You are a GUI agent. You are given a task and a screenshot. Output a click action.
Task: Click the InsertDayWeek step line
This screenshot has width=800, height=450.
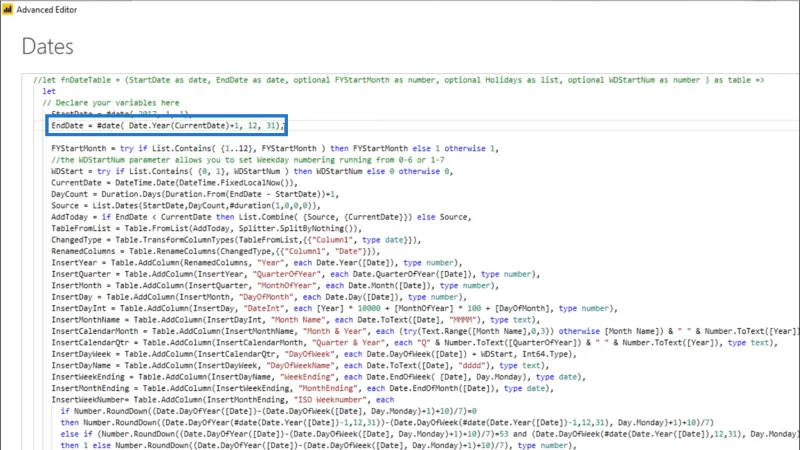tap(314, 354)
